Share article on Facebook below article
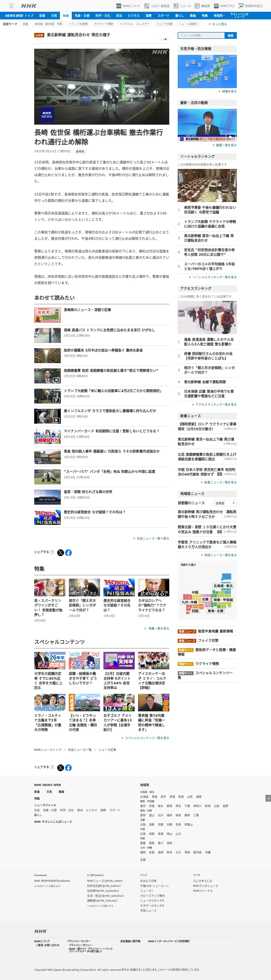Viewport: 271px width, 980px height. (x=69, y=552)
